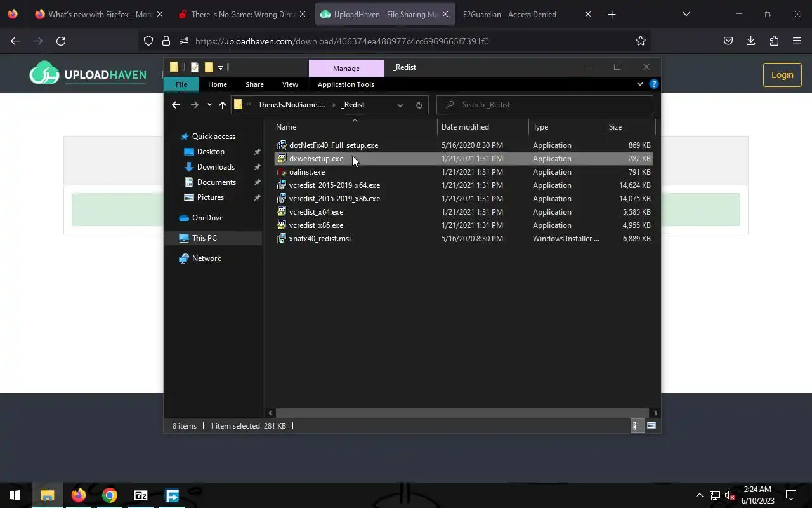
Task: Open Explorer help question mark
Action: [654, 84]
